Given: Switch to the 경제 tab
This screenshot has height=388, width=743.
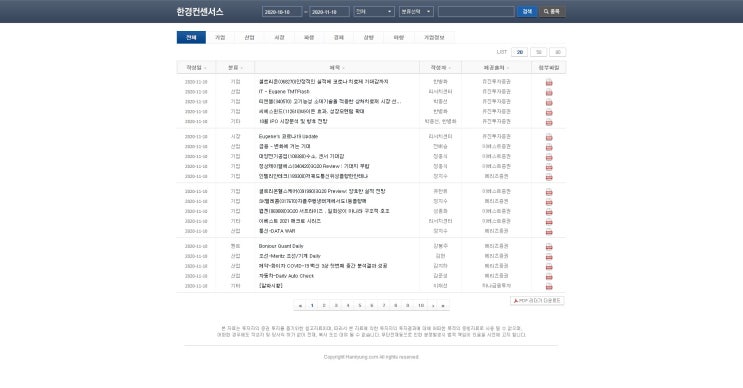Looking at the screenshot, I should [x=339, y=37].
